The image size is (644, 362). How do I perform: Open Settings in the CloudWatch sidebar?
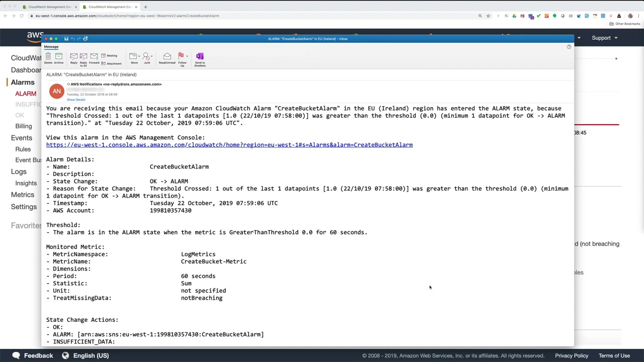click(24, 207)
